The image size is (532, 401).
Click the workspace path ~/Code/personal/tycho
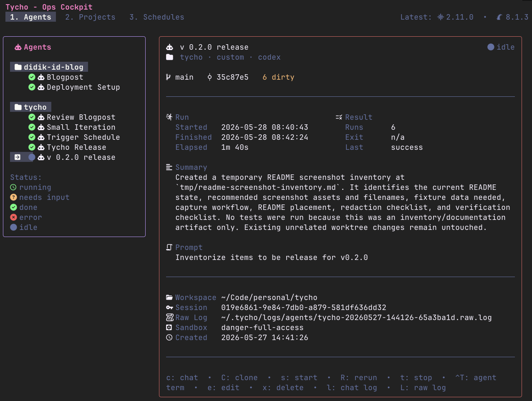pos(269,298)
